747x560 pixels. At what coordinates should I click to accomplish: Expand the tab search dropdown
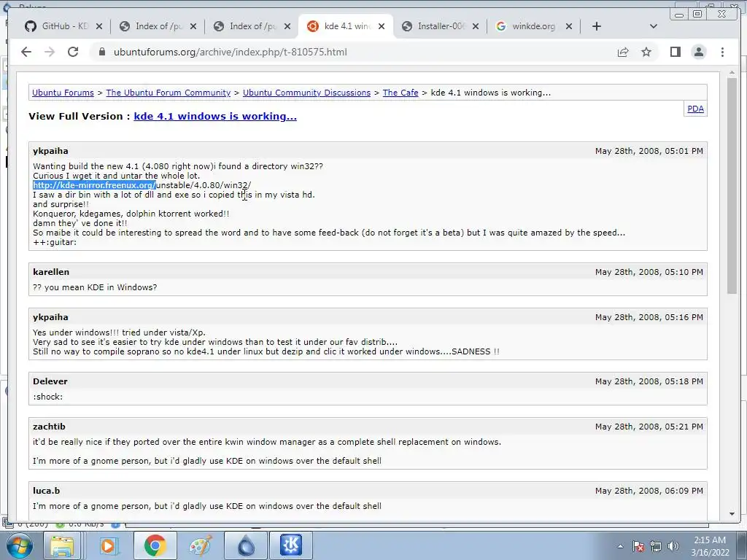654,26
